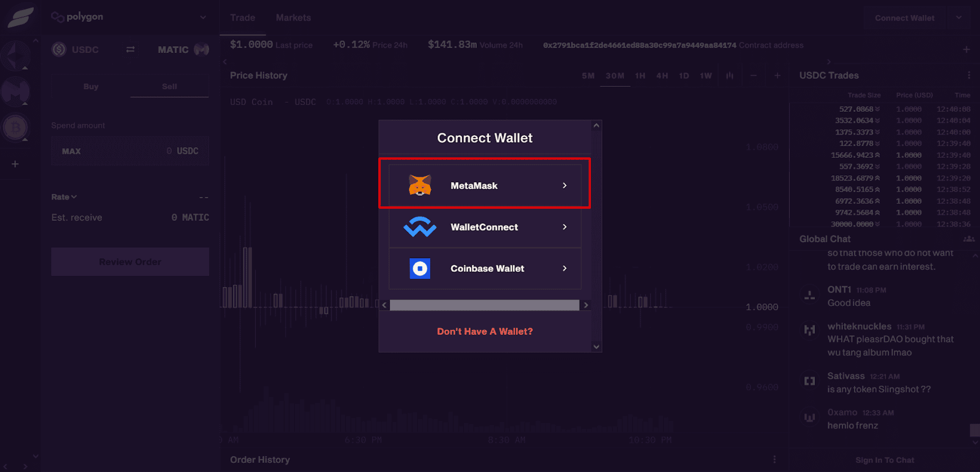Open Order History options menu
The width and height of the screenshot is (980, 472).
774,459
